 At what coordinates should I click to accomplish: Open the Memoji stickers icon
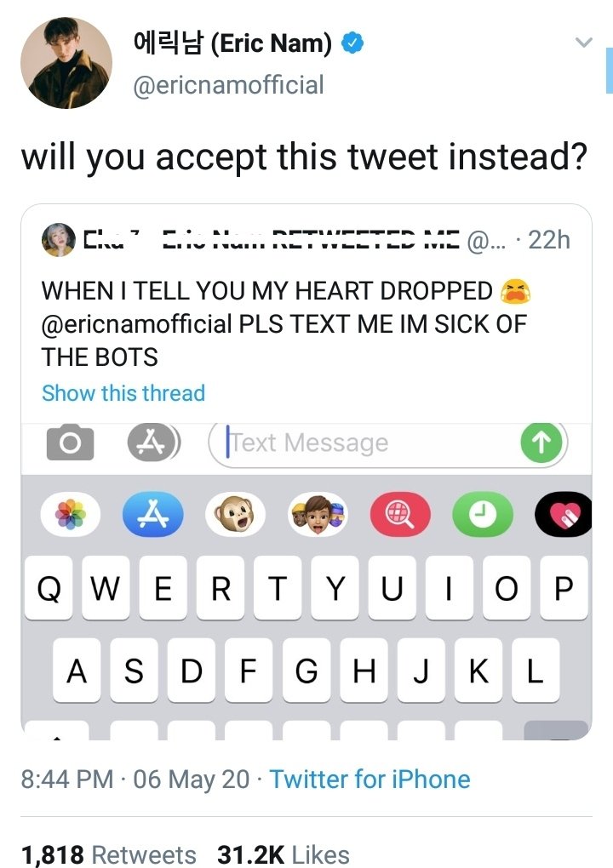(318, 515)
